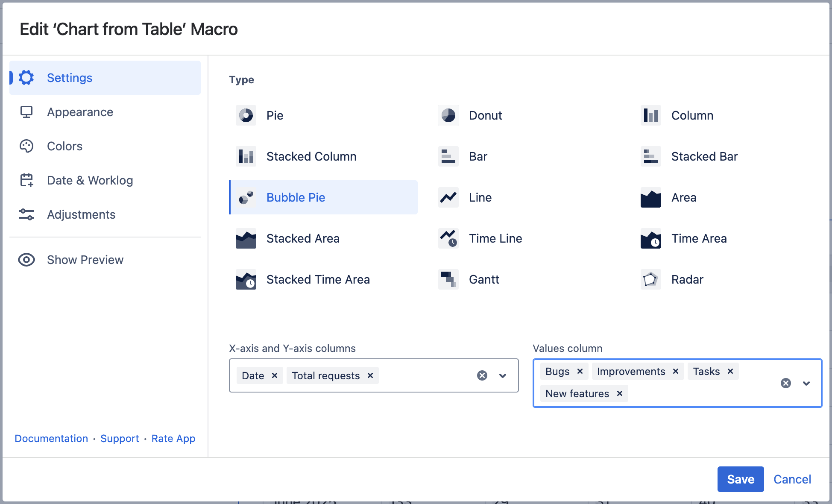
Task: Select the Area chart type icon
Action: [x=650, y=197]
